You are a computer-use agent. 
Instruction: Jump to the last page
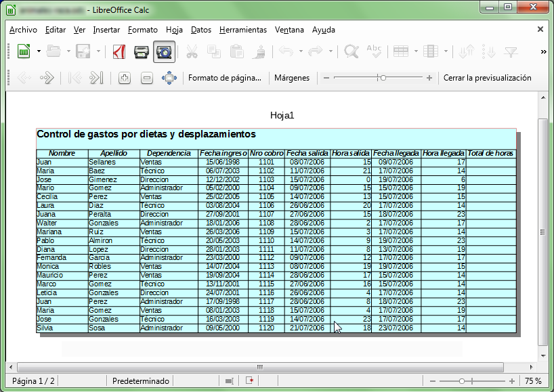96,78
